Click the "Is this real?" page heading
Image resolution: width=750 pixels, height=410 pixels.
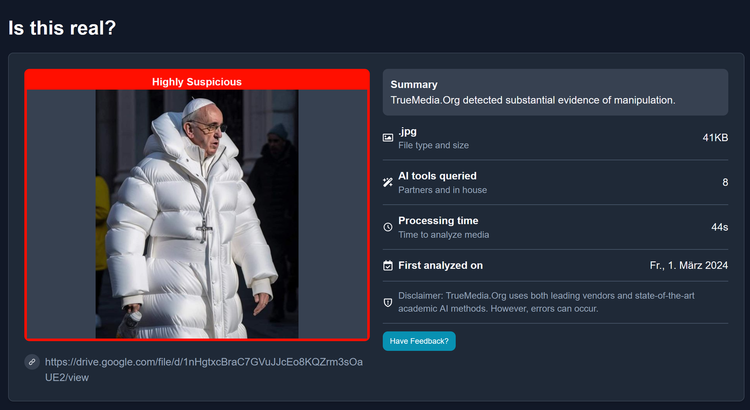(62, 28)
